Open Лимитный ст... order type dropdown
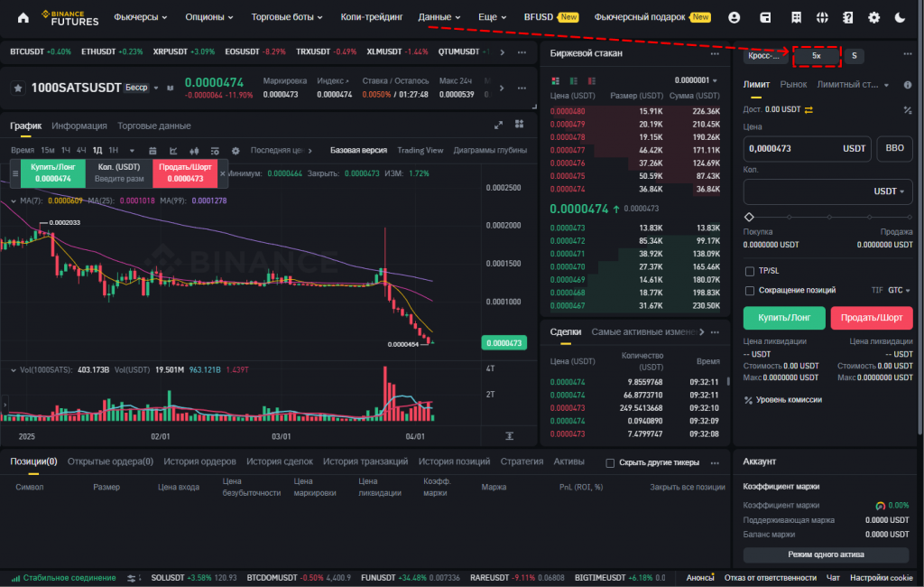The image size is (924, 587). click(853, 85)
